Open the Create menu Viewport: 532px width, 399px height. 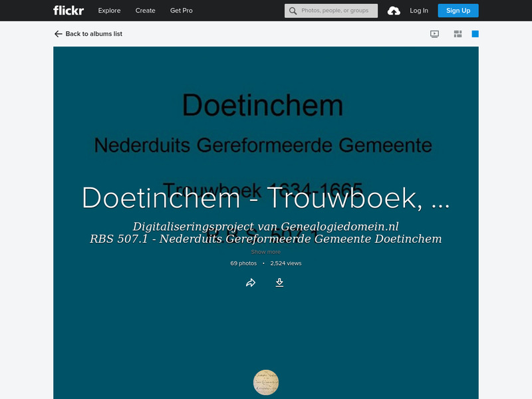click(145, 11)
